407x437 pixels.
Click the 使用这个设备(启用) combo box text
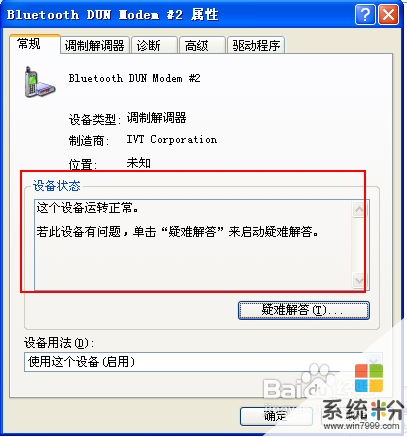point(82,362)
